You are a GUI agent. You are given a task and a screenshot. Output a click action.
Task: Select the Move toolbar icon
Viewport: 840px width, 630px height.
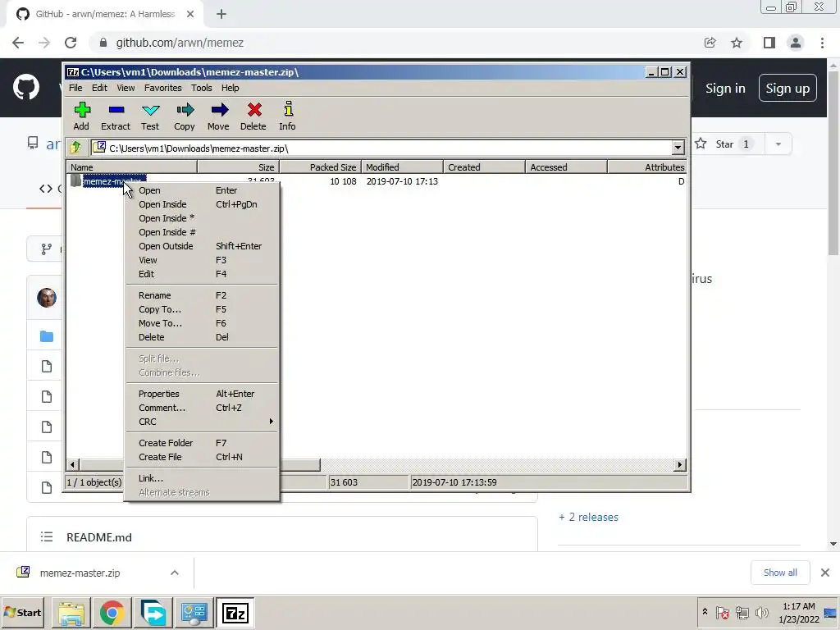(x=218, y=116)
